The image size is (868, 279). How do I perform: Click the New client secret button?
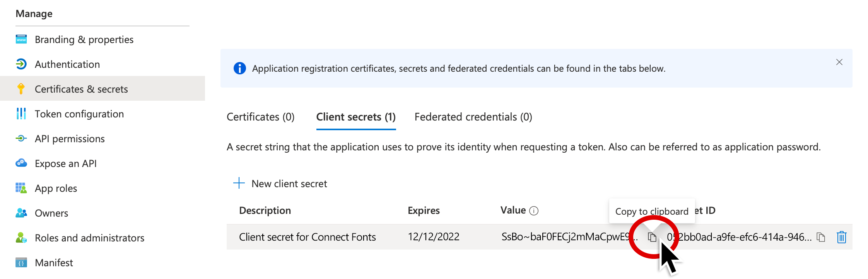289,184
